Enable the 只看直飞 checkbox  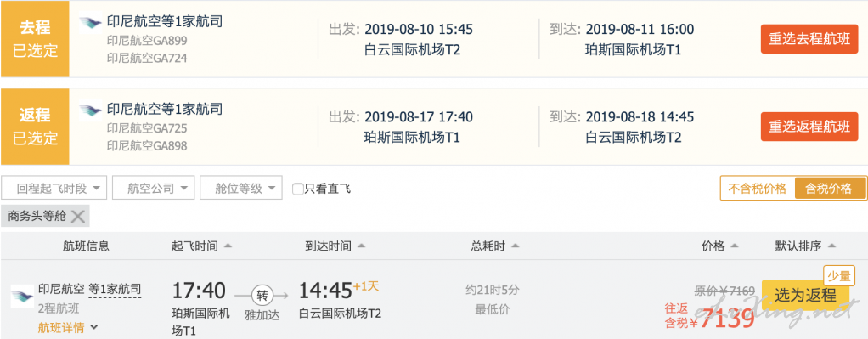tap(298, 189)
